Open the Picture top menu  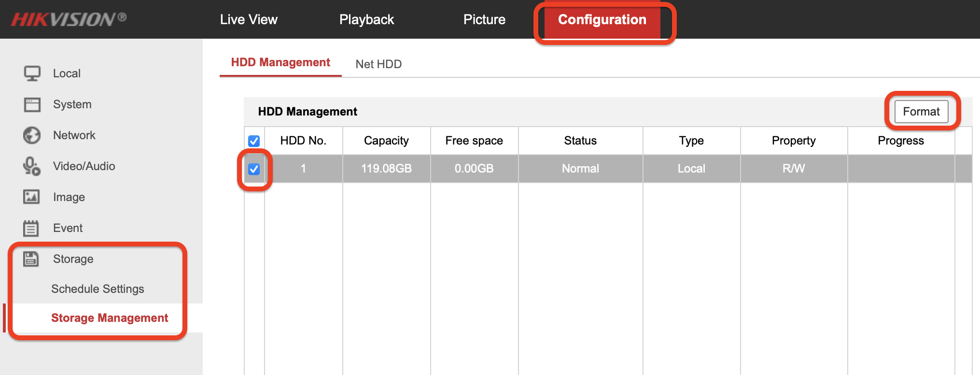tap(484, 20)
